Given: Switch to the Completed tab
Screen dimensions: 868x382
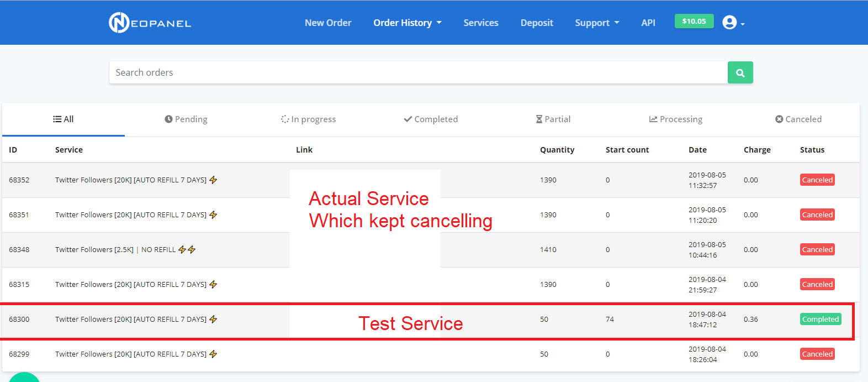Looking at the screenshot, I should pos(431,119).
